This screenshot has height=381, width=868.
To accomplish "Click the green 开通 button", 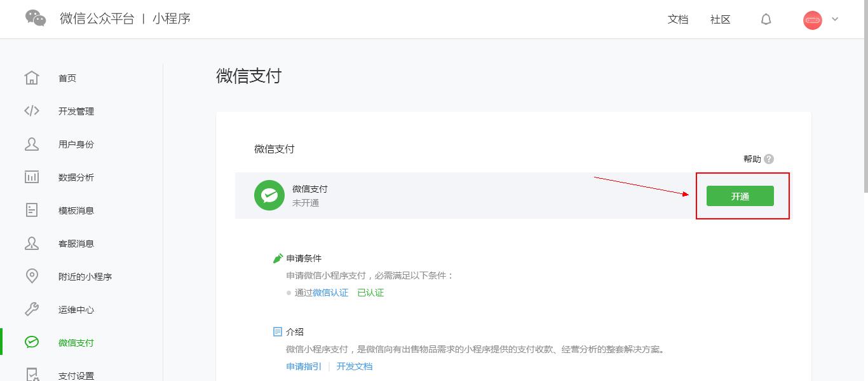I will pos(740,196).
